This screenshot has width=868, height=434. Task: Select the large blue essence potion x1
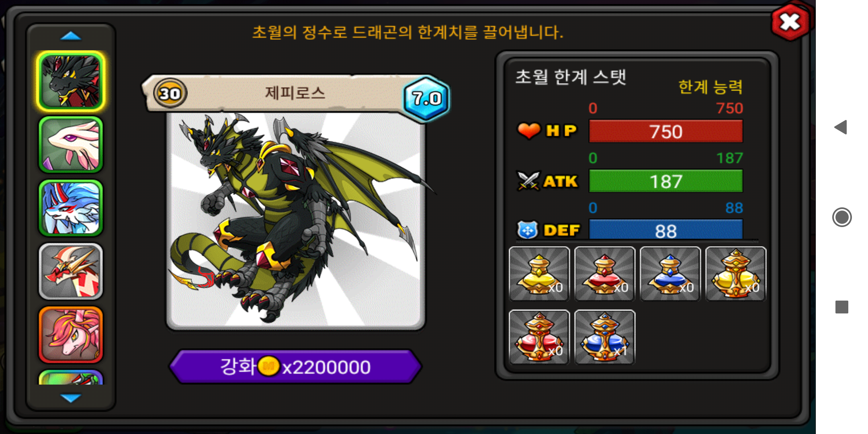[605, 337]
